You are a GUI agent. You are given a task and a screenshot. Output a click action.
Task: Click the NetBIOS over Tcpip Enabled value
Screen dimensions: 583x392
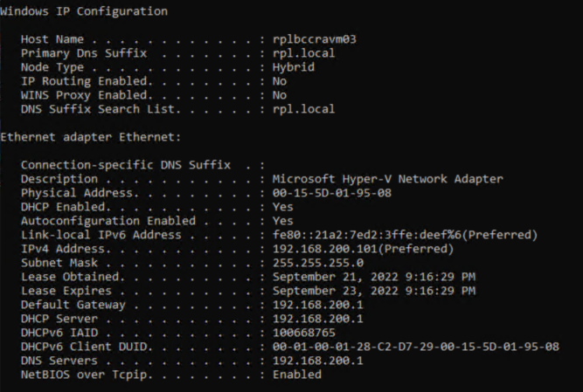297,375
